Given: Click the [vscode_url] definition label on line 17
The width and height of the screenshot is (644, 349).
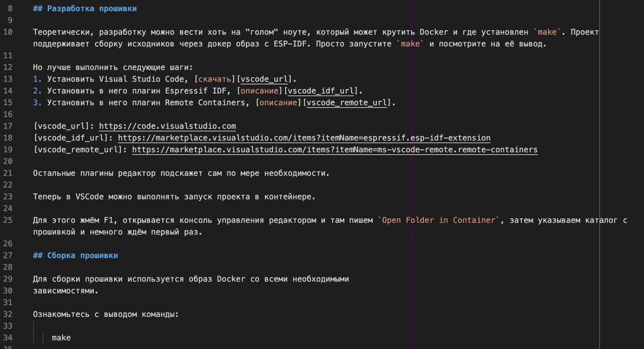Looking at the screenshot, I should pos(63,126).
